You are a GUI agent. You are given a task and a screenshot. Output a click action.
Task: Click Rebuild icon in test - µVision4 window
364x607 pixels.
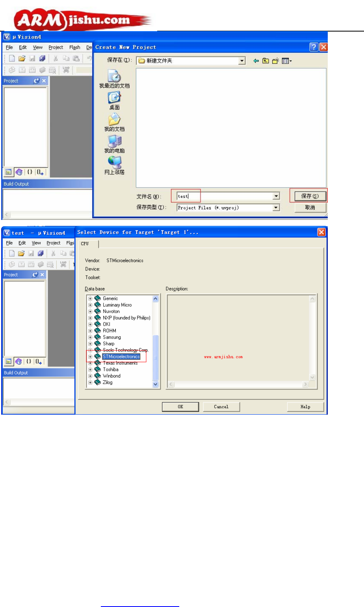(31, 264)
